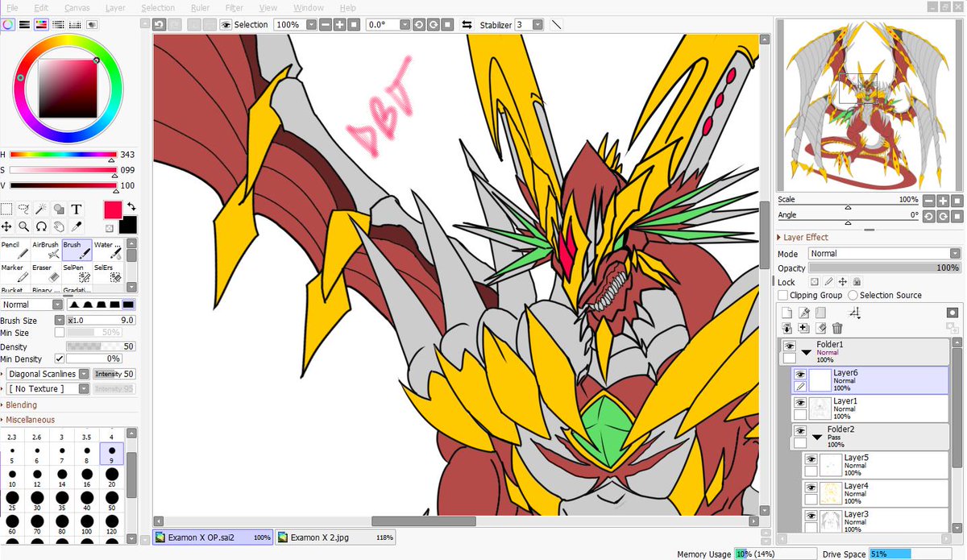Open the Window menu
This screenshot has width=967, height=560.
(309, 7)
